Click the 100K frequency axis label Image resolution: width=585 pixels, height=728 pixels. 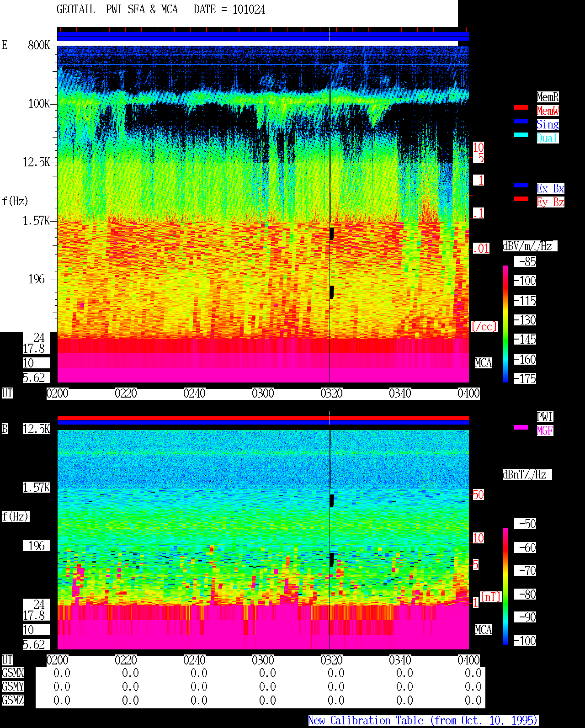tap(39, 104)
